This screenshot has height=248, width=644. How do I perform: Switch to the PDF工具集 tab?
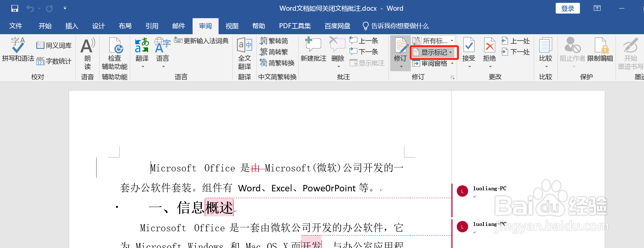[x=295, y=26]
